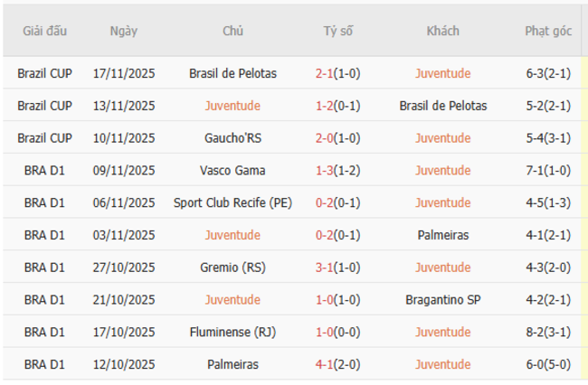Select the 7-1(1-0) corner kick stat

(548, 170)
